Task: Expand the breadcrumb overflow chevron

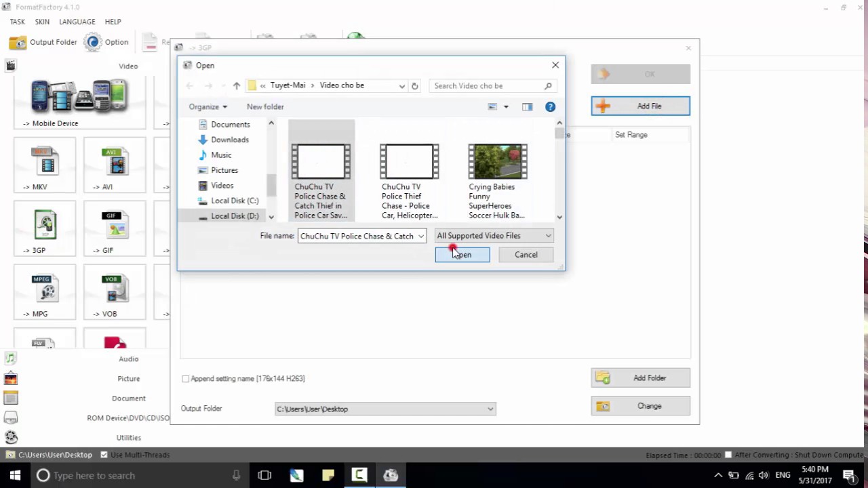Action: click(263, 85)
